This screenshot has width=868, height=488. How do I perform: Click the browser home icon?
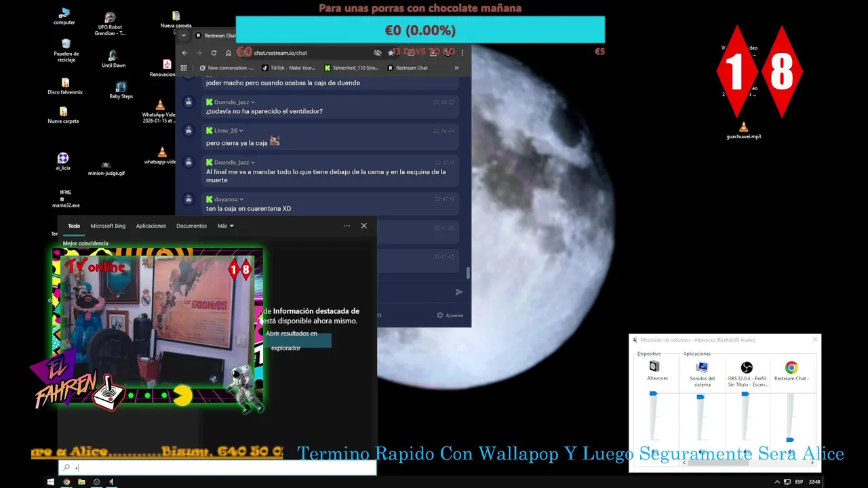[x=229, y=53]
